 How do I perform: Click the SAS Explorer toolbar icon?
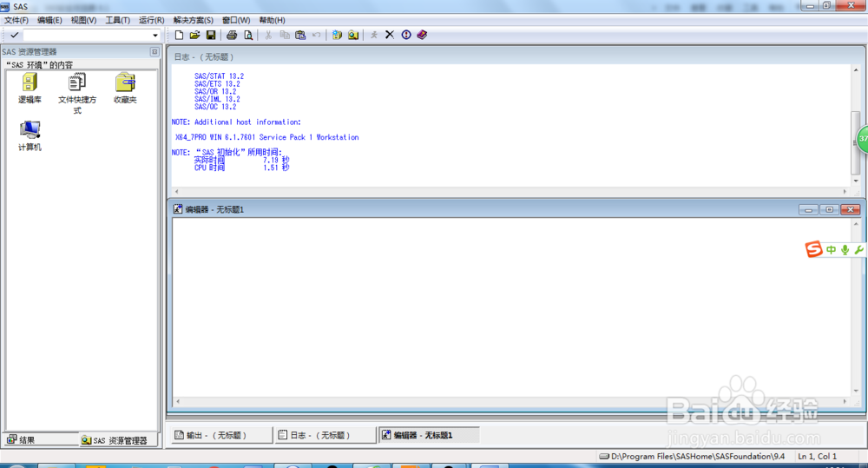tap(353, 35)
